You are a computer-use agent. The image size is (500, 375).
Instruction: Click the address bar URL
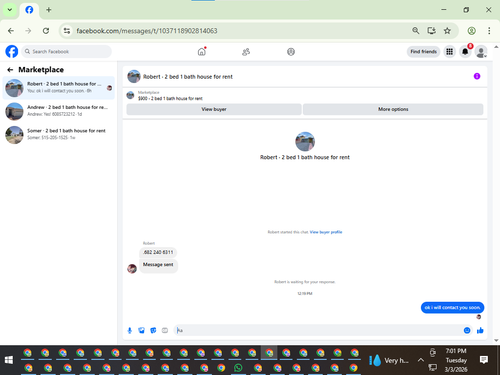click(x=147, y=31)
